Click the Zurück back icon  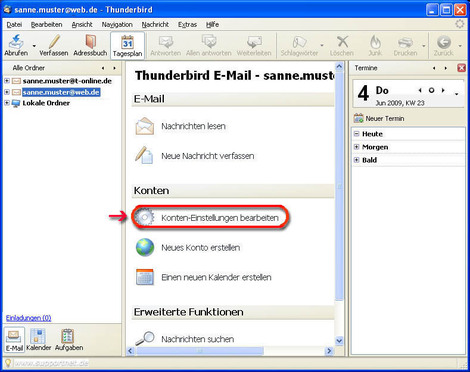pos(443,42)
